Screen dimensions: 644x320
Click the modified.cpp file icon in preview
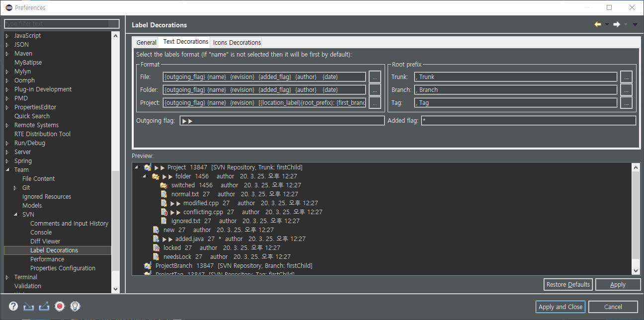(x=163, y=203)
